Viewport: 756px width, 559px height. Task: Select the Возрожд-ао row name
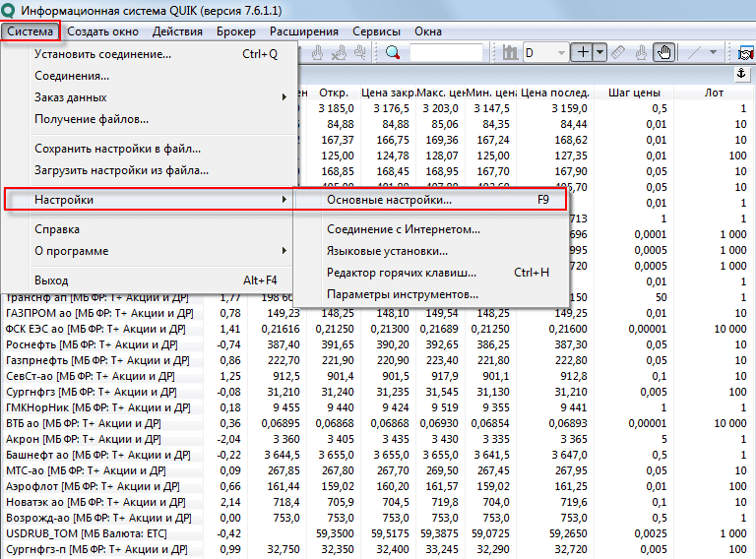click(98, 518)
